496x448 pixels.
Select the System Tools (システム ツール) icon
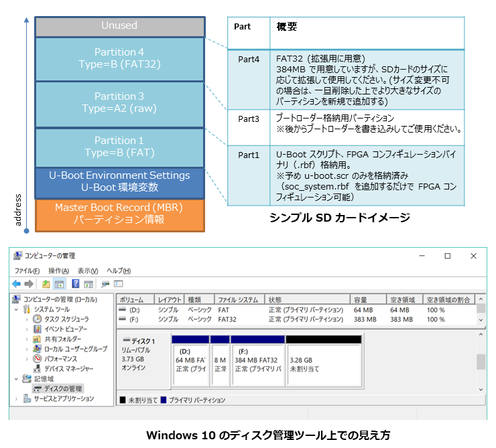[x=27, y=309]
